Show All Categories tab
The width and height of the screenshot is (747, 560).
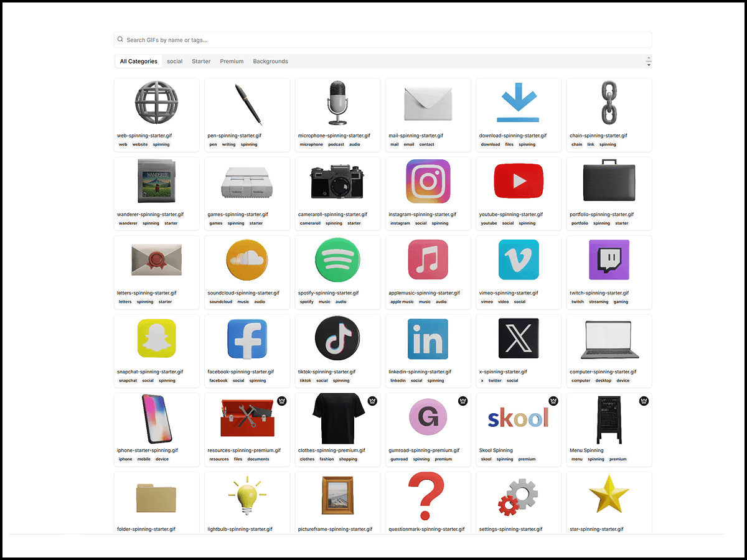pyautogui.click(x=139, y=62)
